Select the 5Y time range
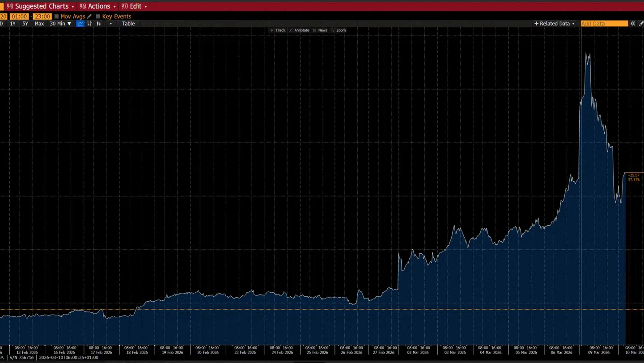 [25, 24]
